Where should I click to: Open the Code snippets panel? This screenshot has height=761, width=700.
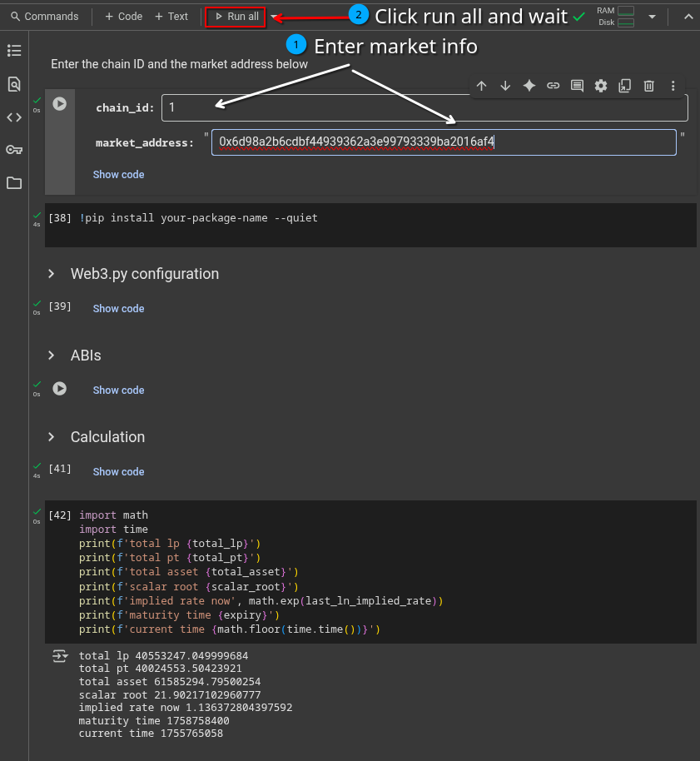(14, 117)
